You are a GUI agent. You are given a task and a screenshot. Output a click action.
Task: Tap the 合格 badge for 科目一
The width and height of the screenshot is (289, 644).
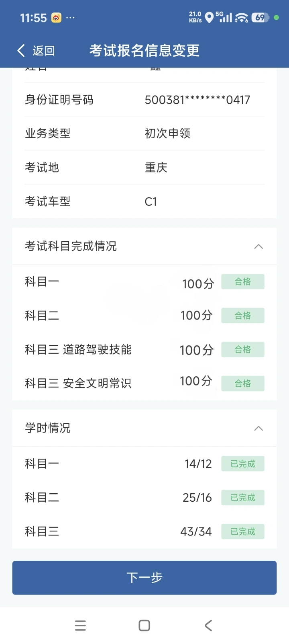coord(243,282)
